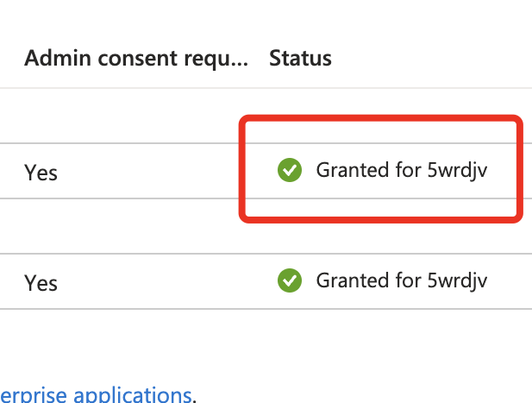The width and height of the screenshot is (532, 403).
Task: Open the Enterprise applications link
Action: tap(96, 395)
